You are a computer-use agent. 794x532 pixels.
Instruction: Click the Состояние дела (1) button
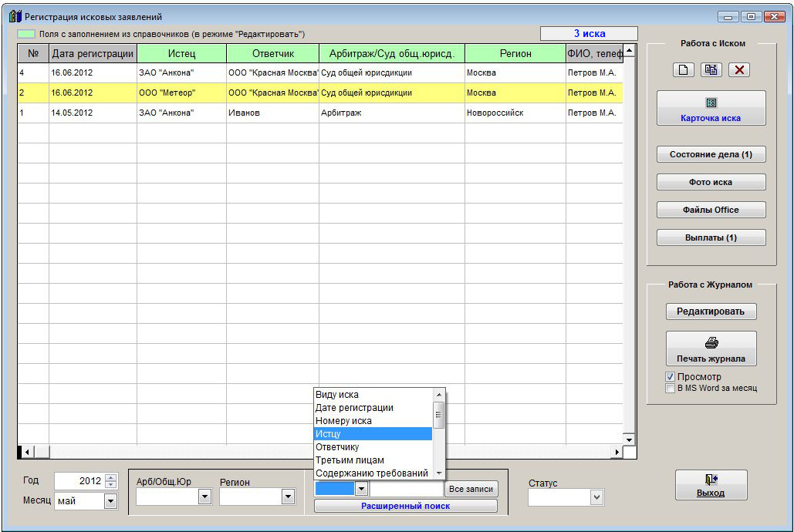point(711,154)
